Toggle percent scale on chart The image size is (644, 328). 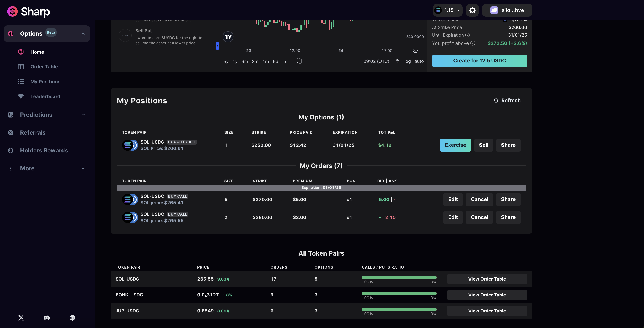(x=398, y=61)
